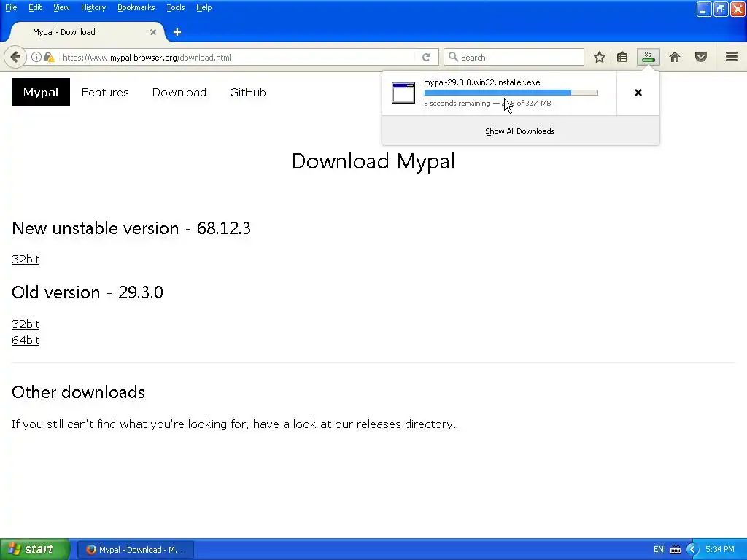This screenshot has height=560, width=747.
Task: Open the View menu
Action: [61, 7]
